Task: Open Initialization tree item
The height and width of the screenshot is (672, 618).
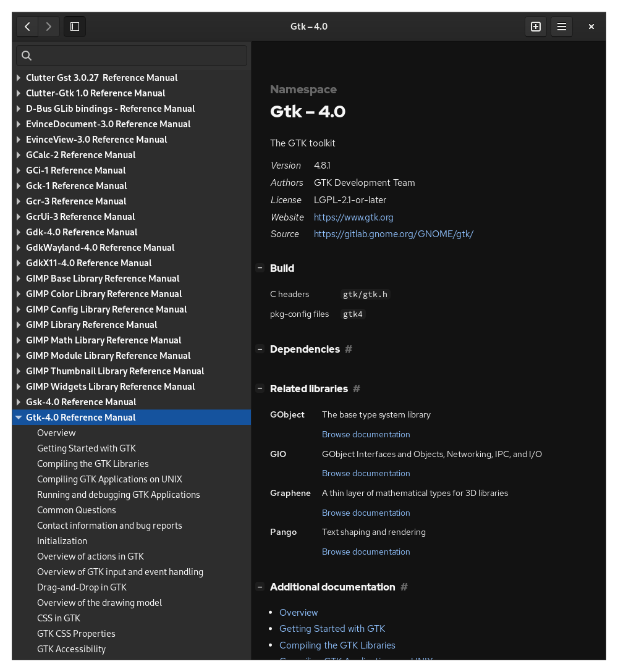Action: (131, 540)
